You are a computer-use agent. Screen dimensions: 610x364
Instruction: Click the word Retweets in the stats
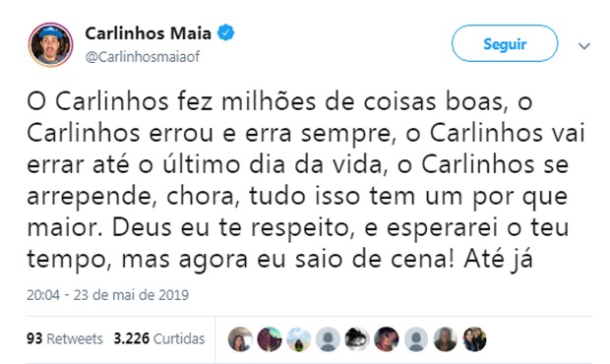point(75,338)
